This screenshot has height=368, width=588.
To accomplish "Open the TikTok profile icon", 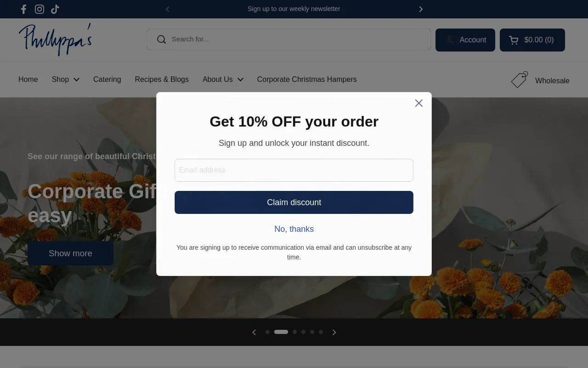I will 55,9.
